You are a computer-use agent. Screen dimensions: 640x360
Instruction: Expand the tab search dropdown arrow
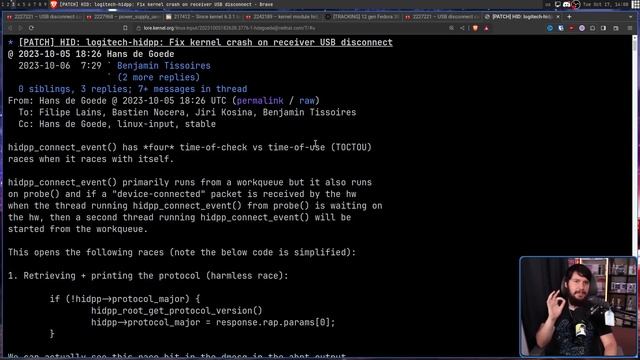631,17
